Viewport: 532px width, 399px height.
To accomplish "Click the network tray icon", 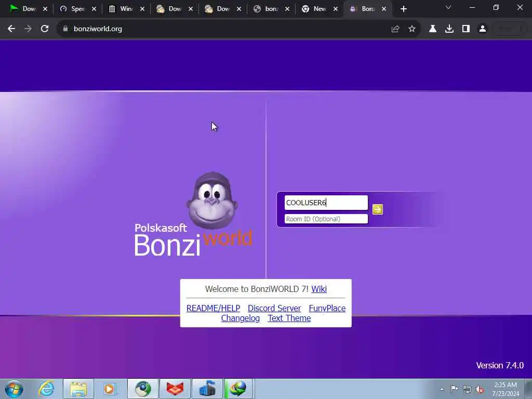I will 467,390.
